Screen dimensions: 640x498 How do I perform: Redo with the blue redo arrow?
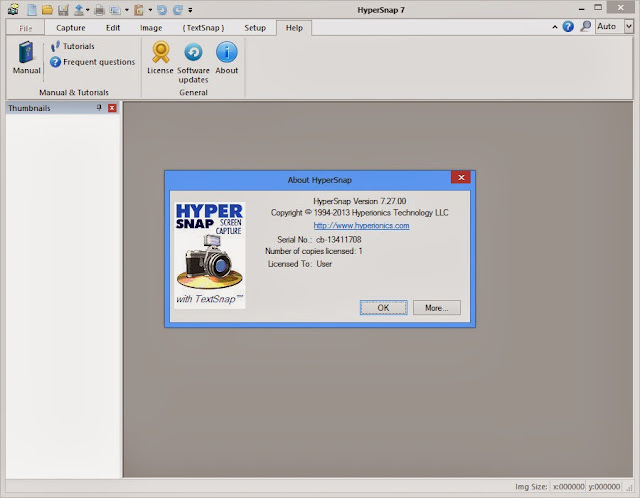[x=178, y=10]
